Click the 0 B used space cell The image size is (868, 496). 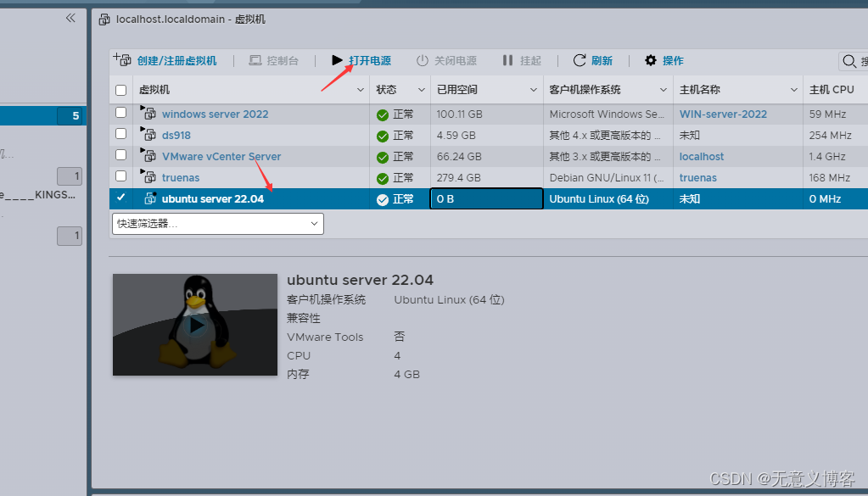tap(486, 198)
